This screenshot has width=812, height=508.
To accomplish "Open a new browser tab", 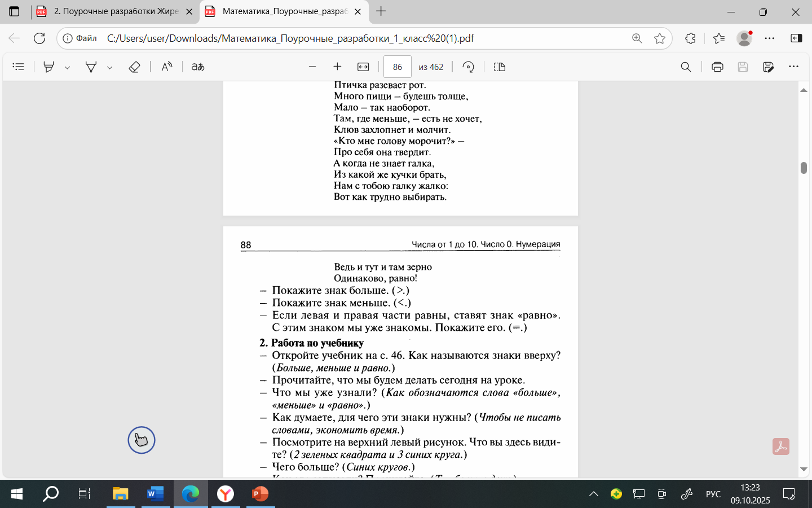I will 381,11.
